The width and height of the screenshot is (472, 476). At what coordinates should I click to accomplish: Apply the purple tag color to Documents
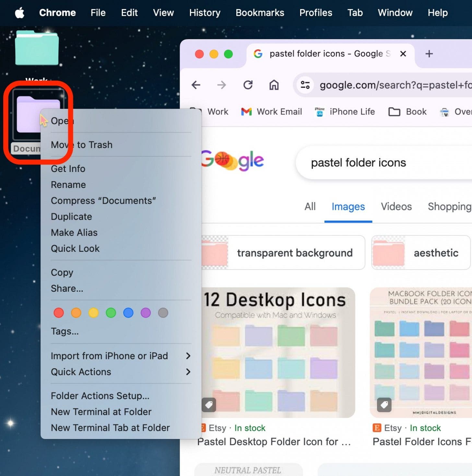[146, 312]
